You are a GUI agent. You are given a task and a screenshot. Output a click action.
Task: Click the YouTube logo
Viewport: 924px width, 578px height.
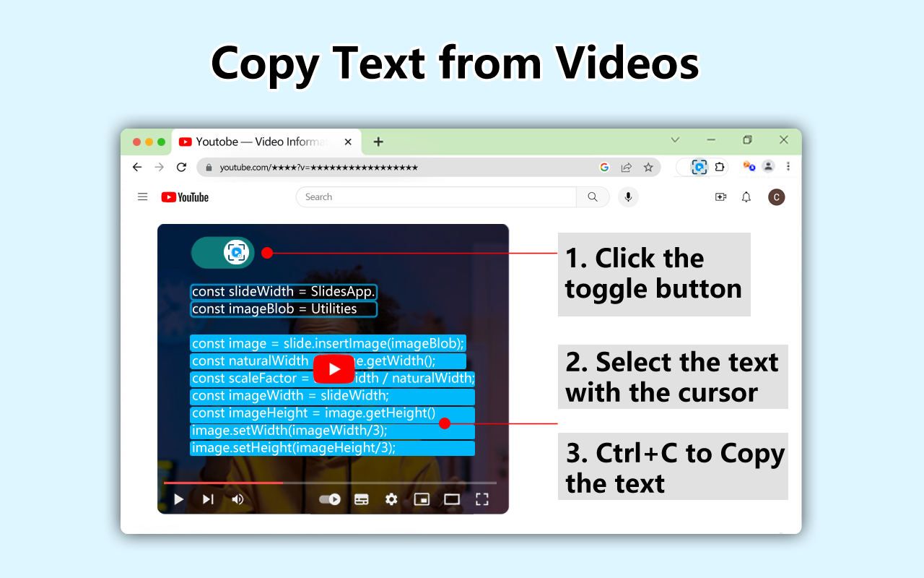click(x=185, y=197)
